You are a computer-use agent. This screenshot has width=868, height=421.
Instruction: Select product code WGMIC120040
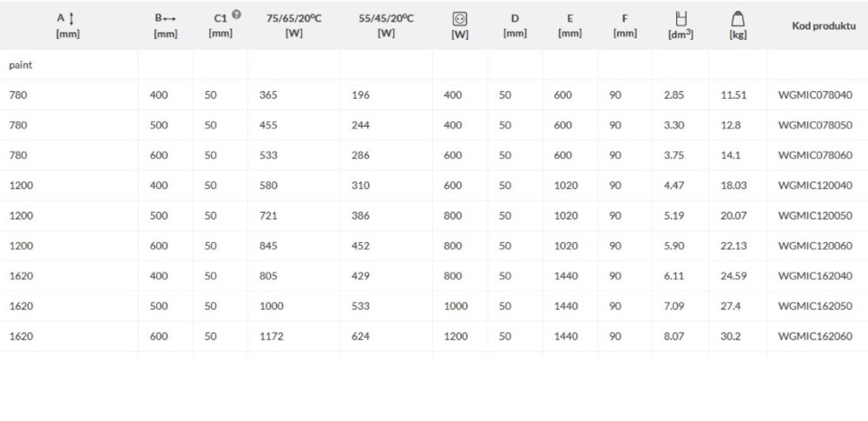(815, 186)
